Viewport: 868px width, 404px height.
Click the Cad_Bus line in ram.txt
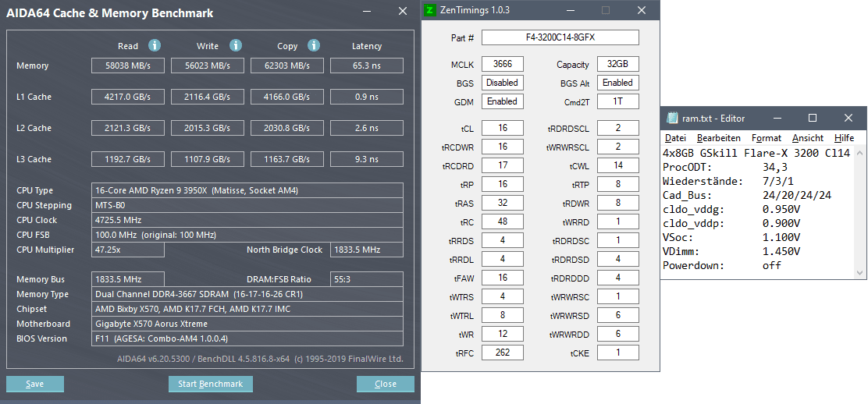[747, 195]
